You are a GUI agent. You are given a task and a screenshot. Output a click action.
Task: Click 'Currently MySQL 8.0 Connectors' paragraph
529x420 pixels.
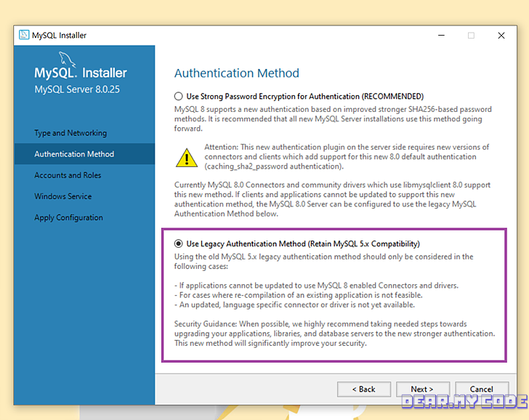point(332,199)
